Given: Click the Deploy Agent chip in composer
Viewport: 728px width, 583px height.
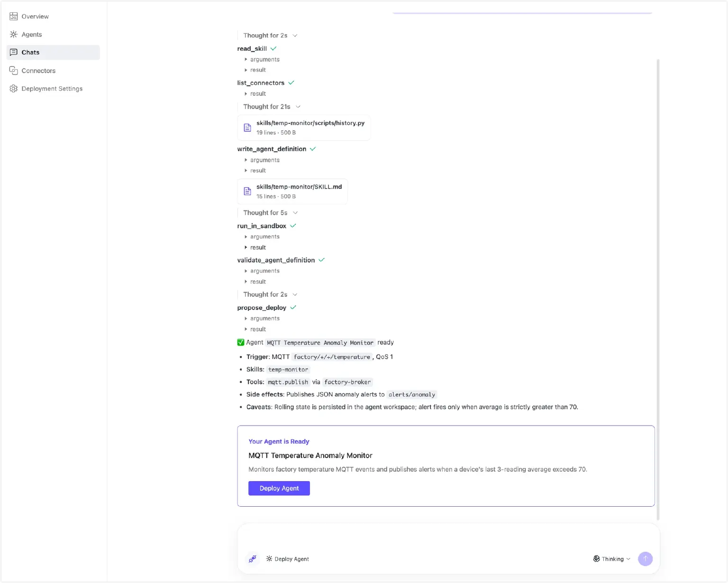Looking at the screenshot, I should coord(288,559).
